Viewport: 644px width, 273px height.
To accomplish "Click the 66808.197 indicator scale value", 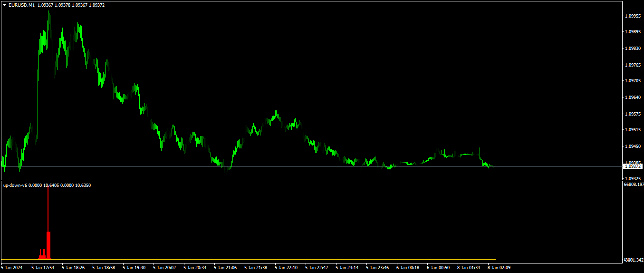I will pos(633,184).
